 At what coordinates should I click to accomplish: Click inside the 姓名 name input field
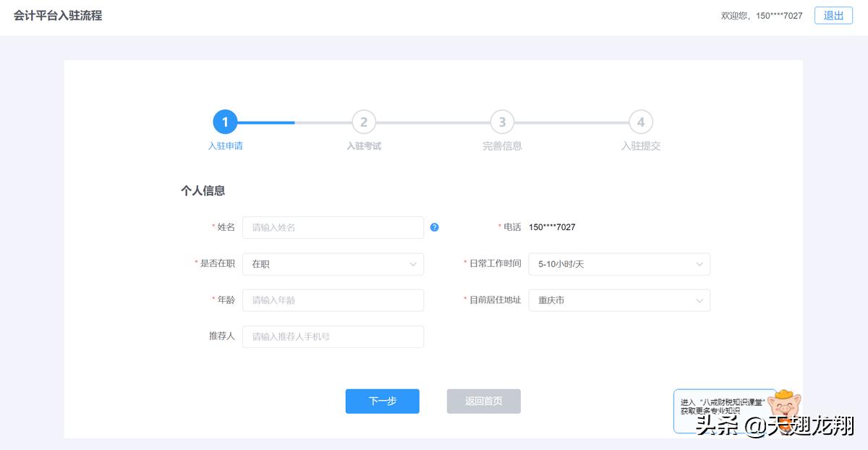coord(333,227)
